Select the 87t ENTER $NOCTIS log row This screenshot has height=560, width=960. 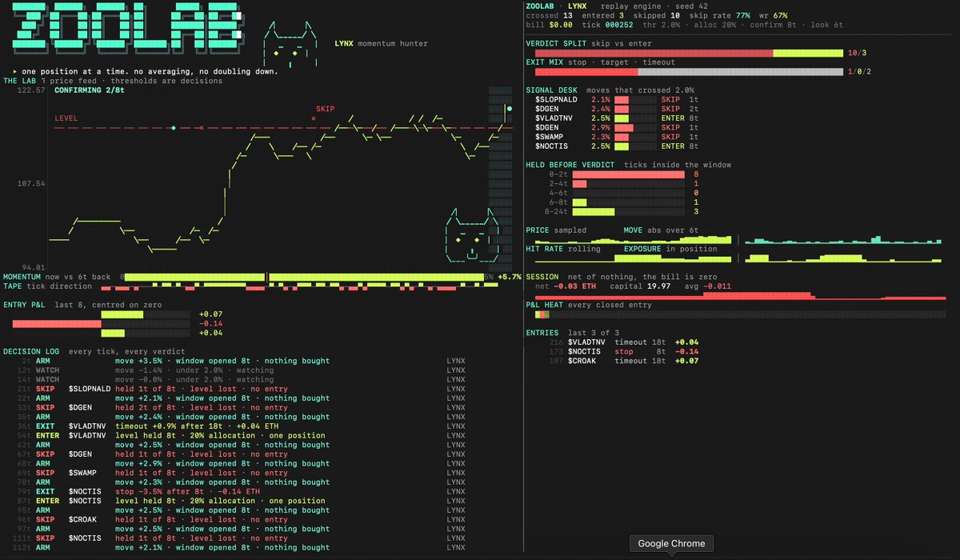coord(244,501)
